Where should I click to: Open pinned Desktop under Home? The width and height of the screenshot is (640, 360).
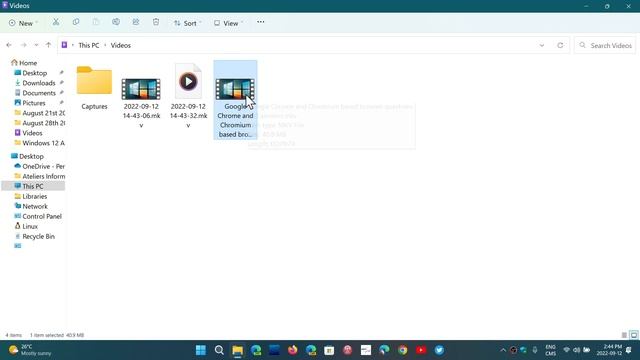(x=35, y=73)
